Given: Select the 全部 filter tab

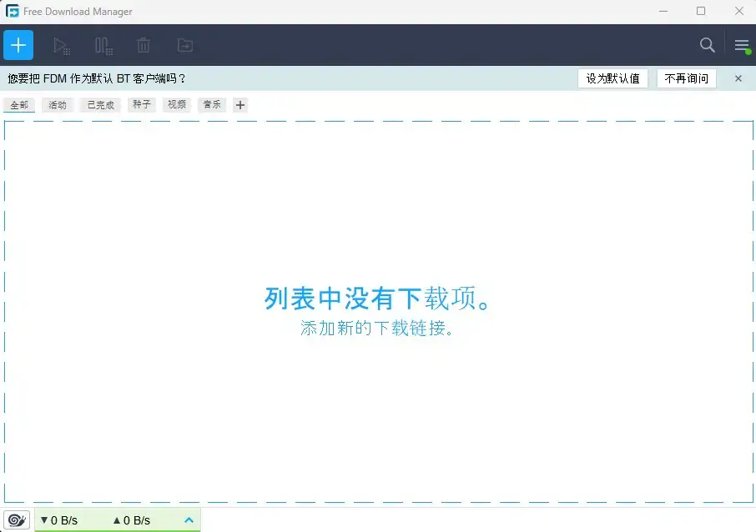Looking at the screenshot, I should coord(19,104).
